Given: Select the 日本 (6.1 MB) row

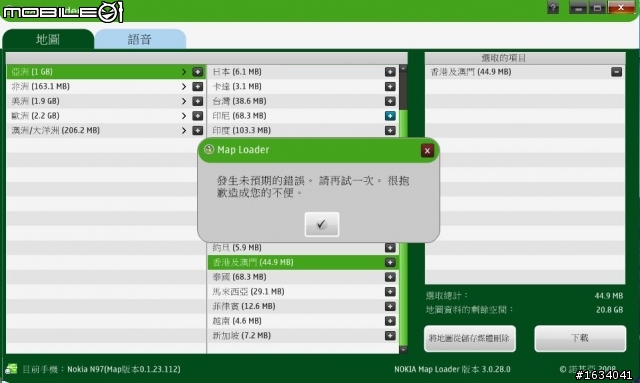Looking at the screenshot, I should click(303, 72).
